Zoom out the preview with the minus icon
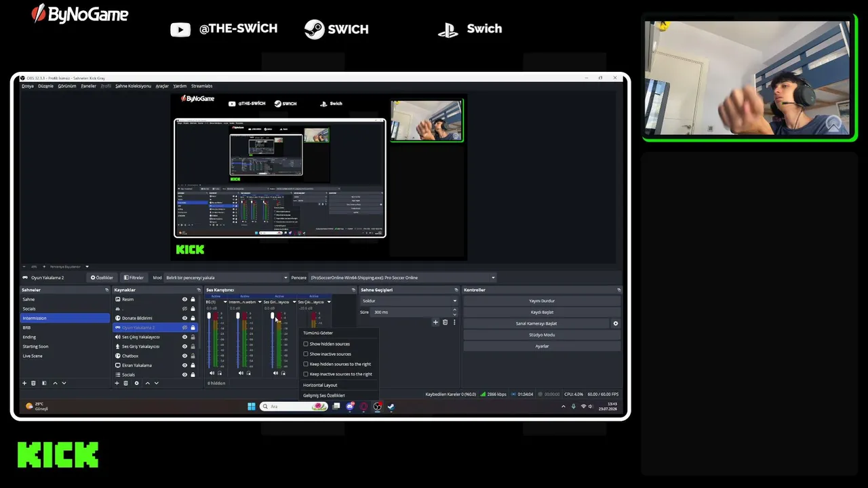The image size is (868, 488). [25, 266]
